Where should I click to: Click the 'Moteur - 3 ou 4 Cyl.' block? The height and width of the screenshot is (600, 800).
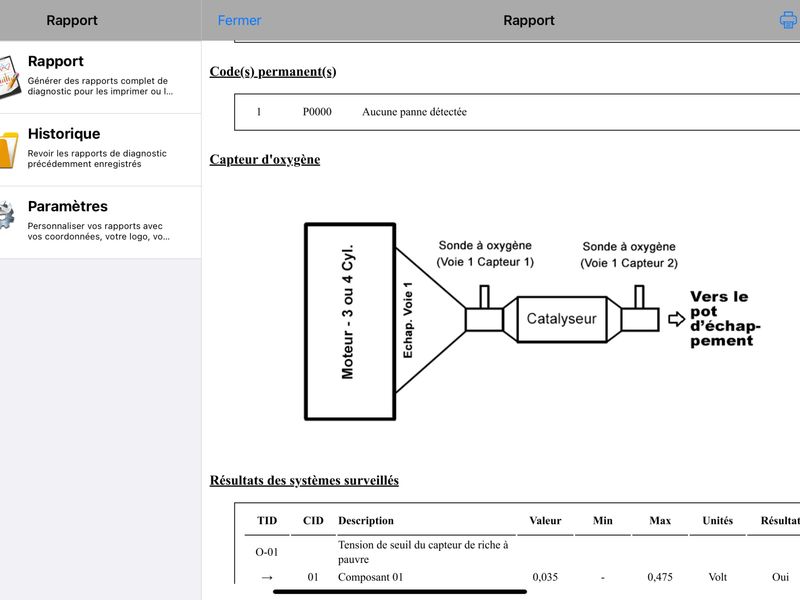tap(350, 321)
